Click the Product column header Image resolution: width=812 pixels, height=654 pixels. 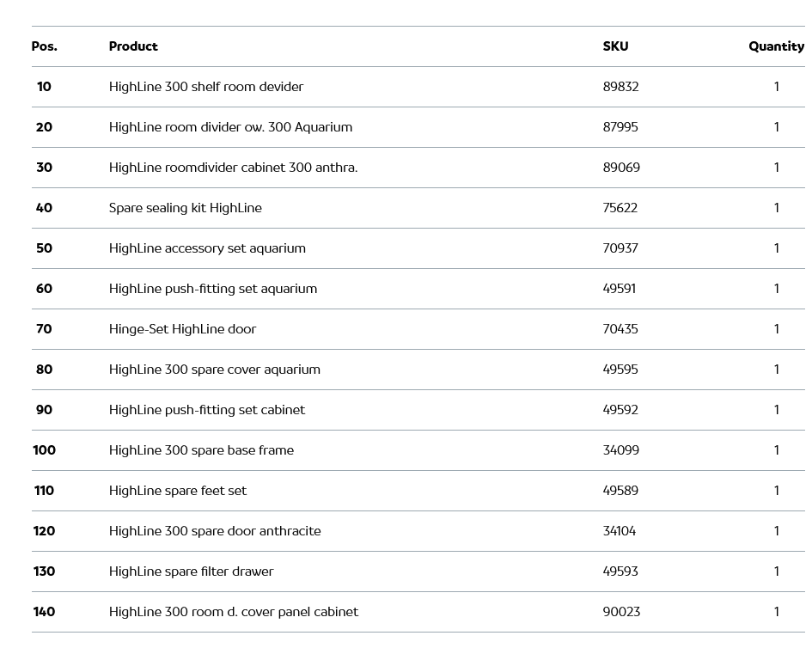[133, 46]
